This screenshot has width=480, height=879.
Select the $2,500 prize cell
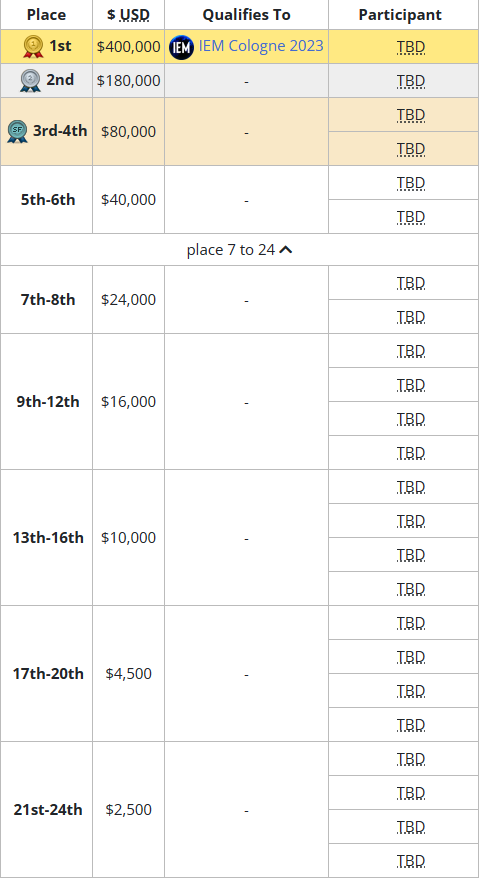128,809
